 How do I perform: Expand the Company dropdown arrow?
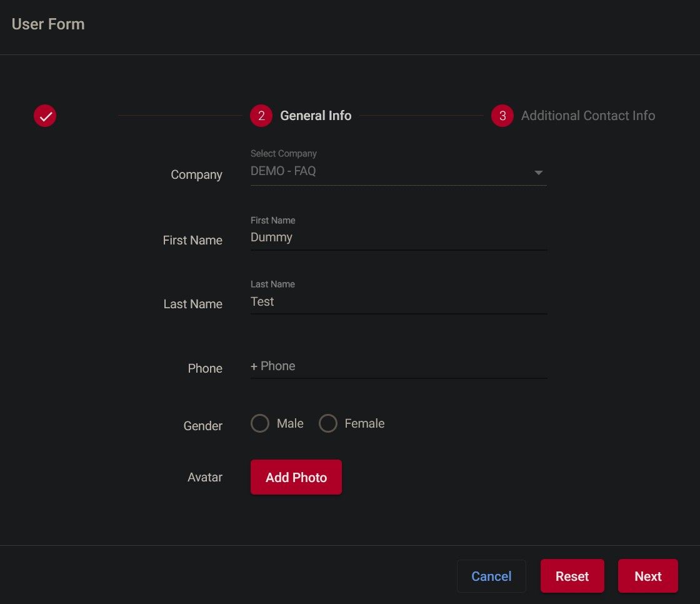click(x=538, y=173)
